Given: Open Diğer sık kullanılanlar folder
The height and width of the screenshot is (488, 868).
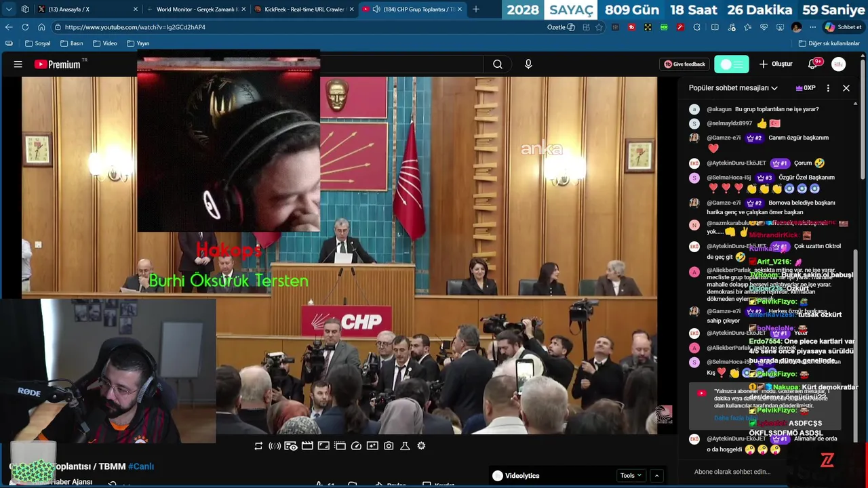Looking at the screenshot, I should (x=829, y=43).
